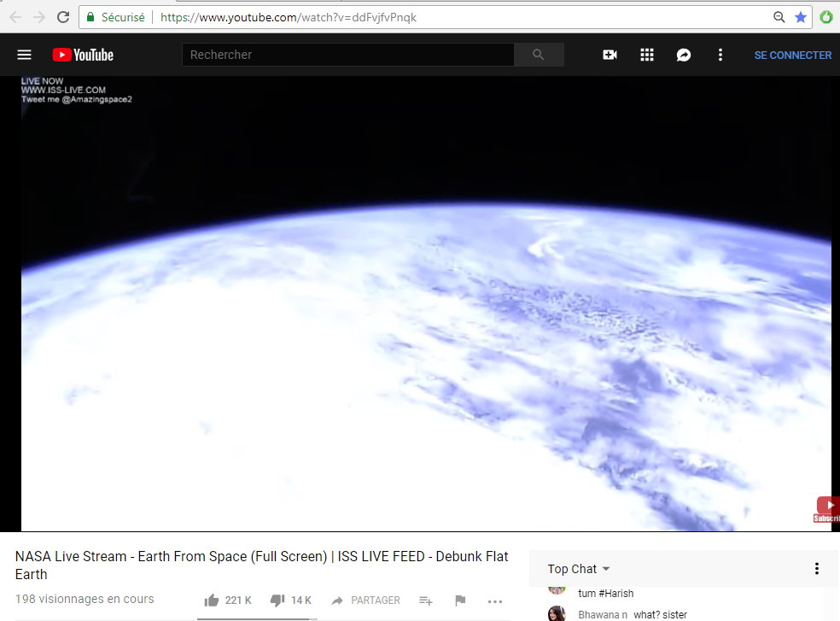Click the tum #Harish chat message
Viewport: 840px width, 621px height.
pyautogui.click(x=606, y=593)
